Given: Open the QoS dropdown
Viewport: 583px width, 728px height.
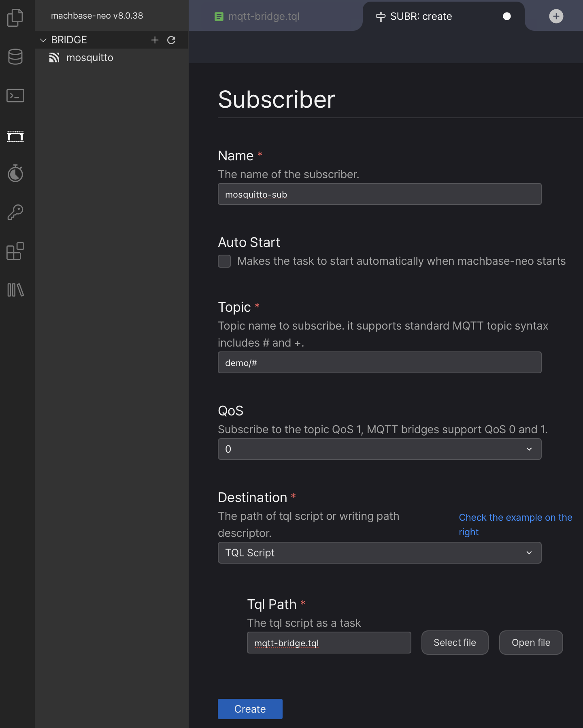Looking at the screenshot, I should click(x=379, y=449).
